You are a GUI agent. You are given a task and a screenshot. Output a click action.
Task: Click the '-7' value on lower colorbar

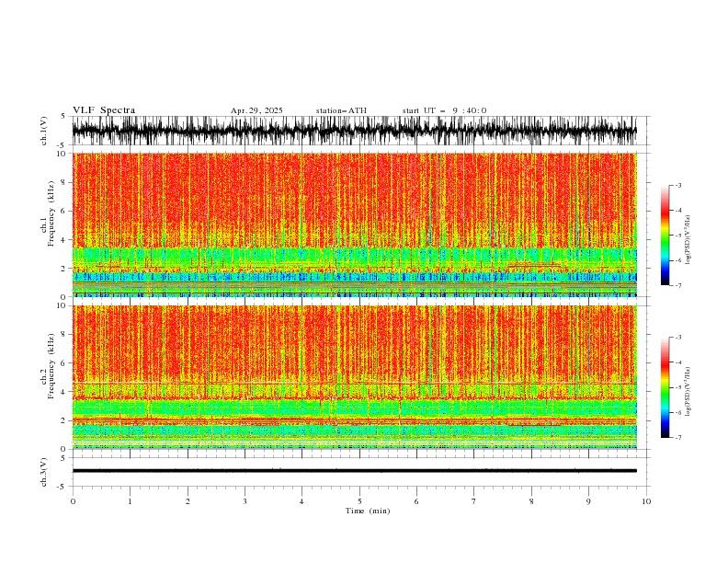click(677, 438)
